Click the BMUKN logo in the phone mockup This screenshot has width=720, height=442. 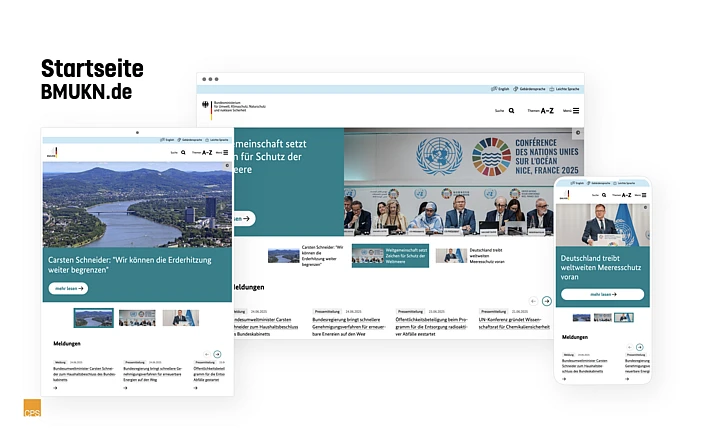tap(564, 195)
